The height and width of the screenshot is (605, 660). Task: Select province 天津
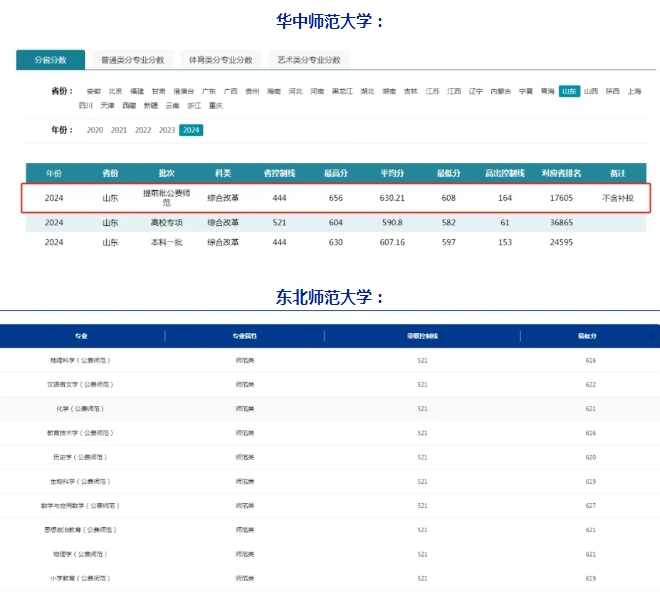[107, 105]
